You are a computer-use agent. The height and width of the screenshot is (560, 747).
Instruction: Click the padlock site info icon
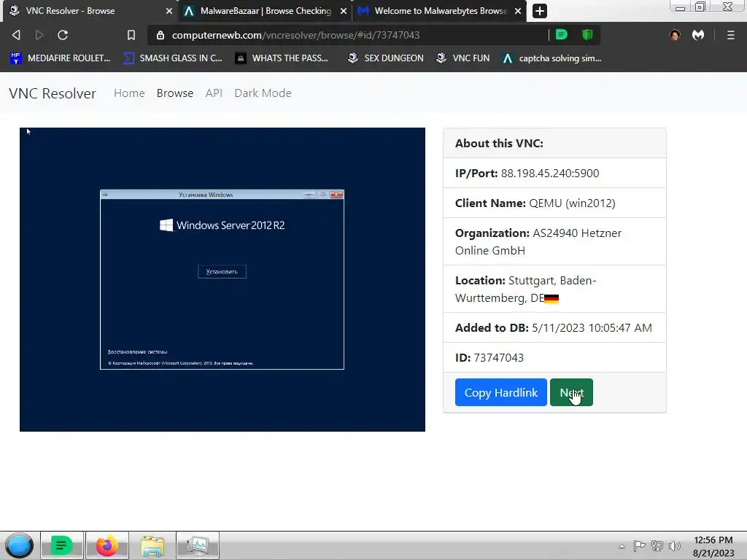(x=160, y=35)
